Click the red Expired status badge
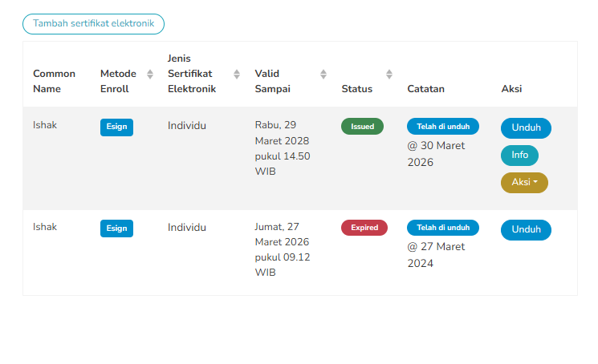The width and height of the screenshot is (598, 364). pos(364,228)
